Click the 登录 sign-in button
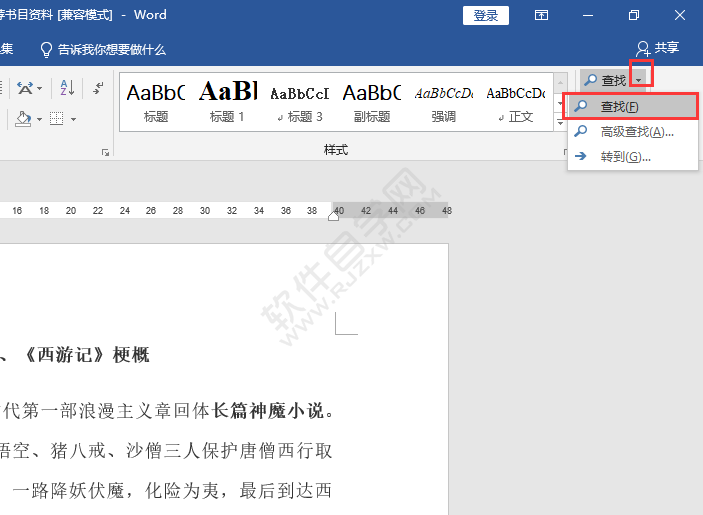703x515 pixels. click(485, 15)
